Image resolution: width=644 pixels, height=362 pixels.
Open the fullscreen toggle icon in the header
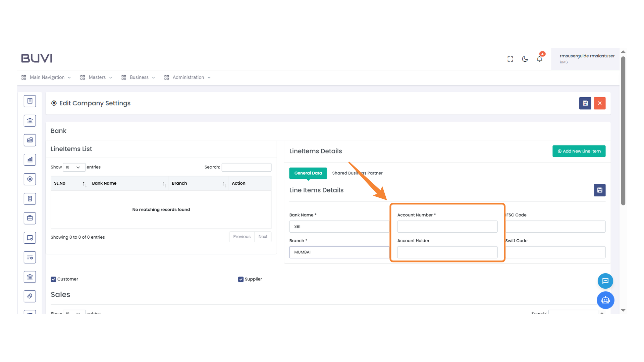[x=510, y=59]
